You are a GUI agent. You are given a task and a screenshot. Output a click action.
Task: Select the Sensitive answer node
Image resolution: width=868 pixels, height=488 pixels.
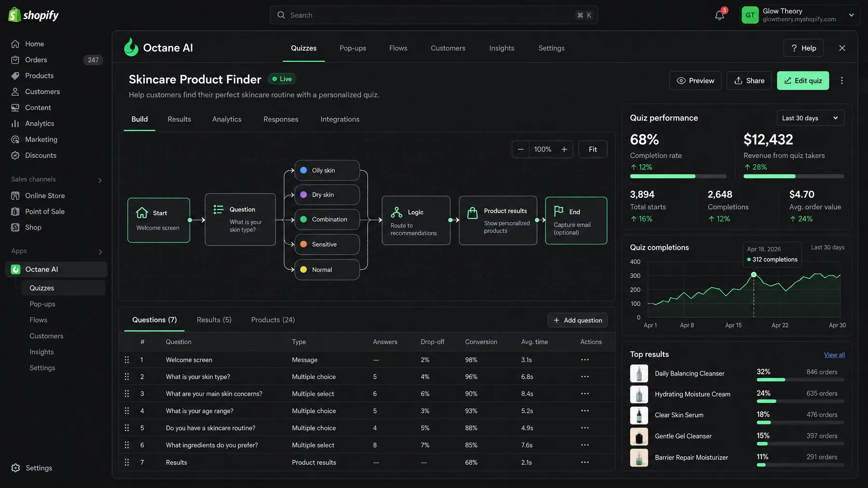click(x=327, y=244)
